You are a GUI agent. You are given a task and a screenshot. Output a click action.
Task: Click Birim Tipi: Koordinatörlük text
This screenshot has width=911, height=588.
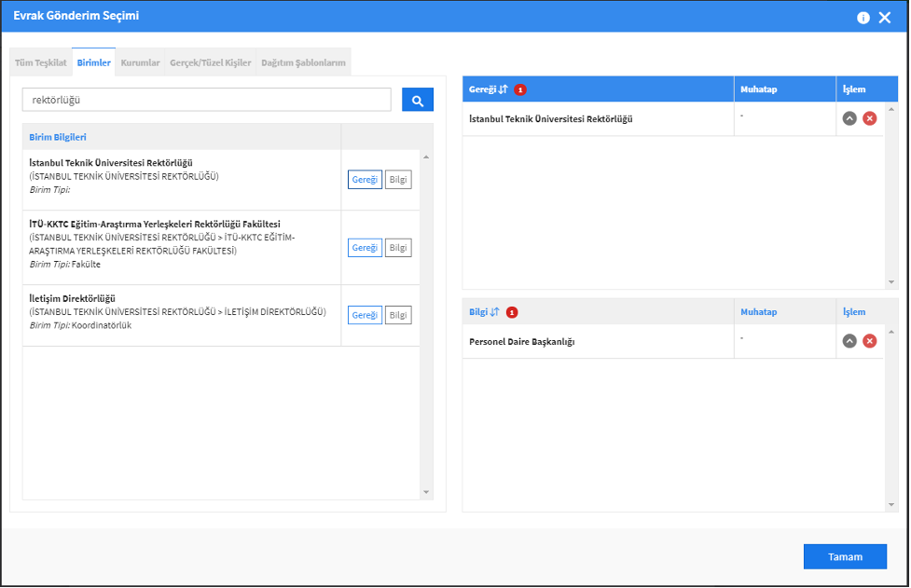click(x=80, y=325)
